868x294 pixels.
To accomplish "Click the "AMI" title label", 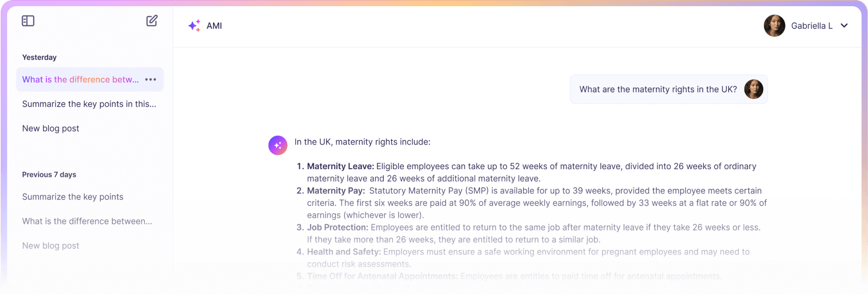I will click(214, 26).
